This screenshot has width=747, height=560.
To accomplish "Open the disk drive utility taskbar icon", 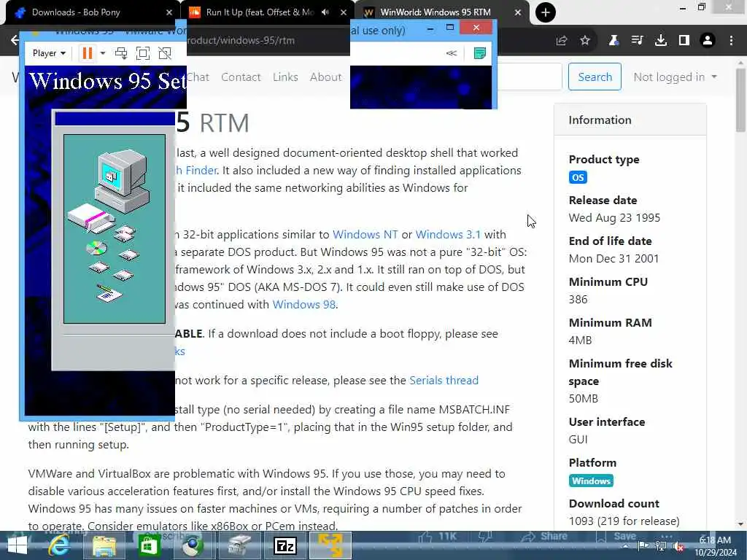I will click(x=239, y=545).
